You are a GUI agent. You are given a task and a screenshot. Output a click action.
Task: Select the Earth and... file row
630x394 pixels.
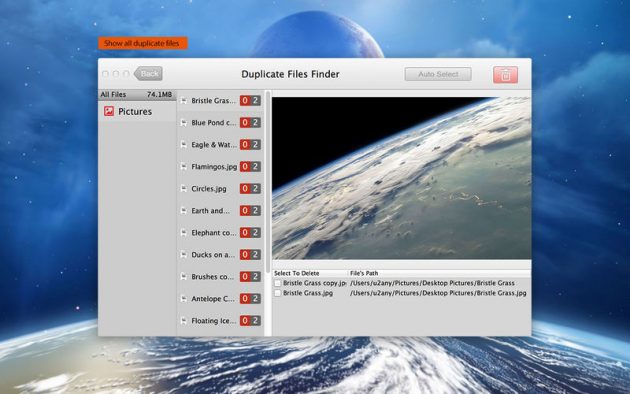[220, 210]
